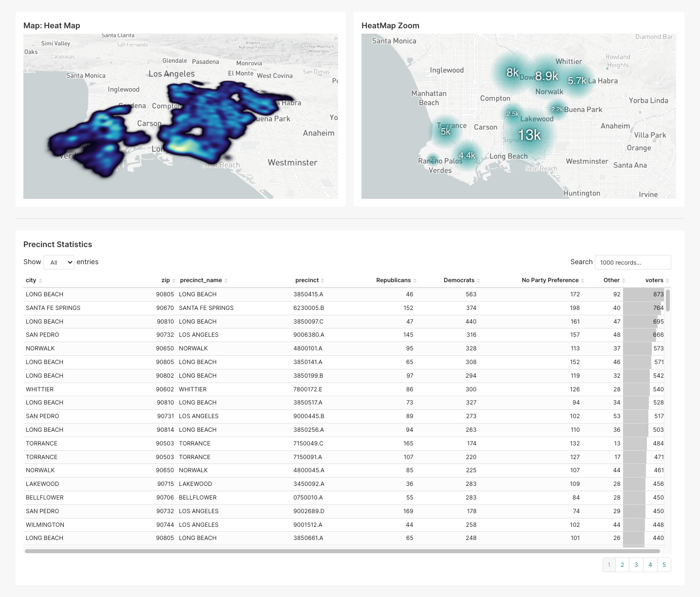
Task: Sort table by zip column icon
Action: 174,281
